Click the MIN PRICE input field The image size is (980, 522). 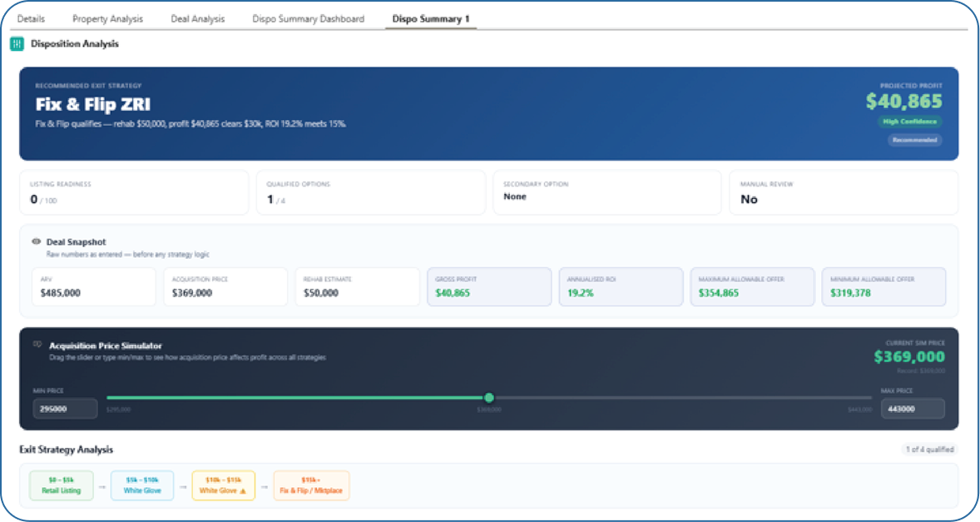point(65,408)
